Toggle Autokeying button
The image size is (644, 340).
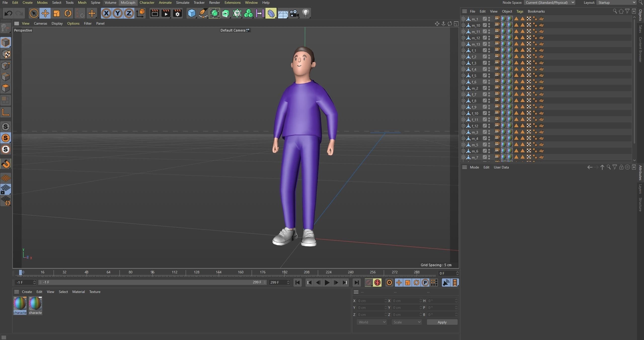coord(377,283)
